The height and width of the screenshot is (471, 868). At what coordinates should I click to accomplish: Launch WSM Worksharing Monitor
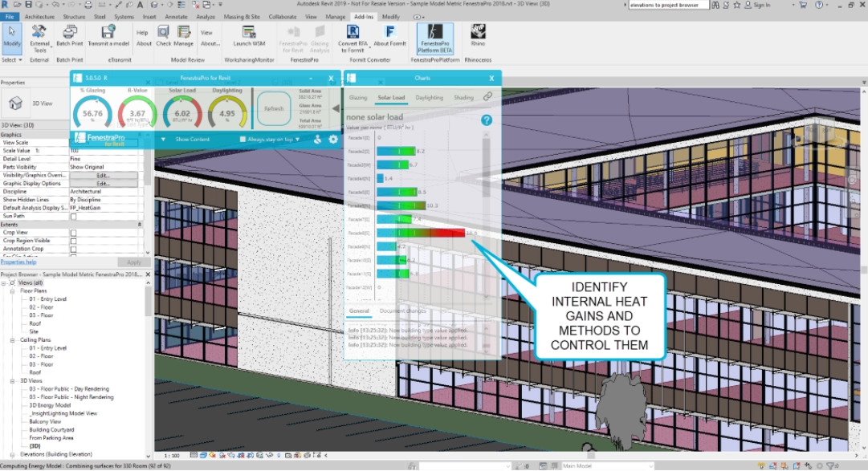pos(249,36)
